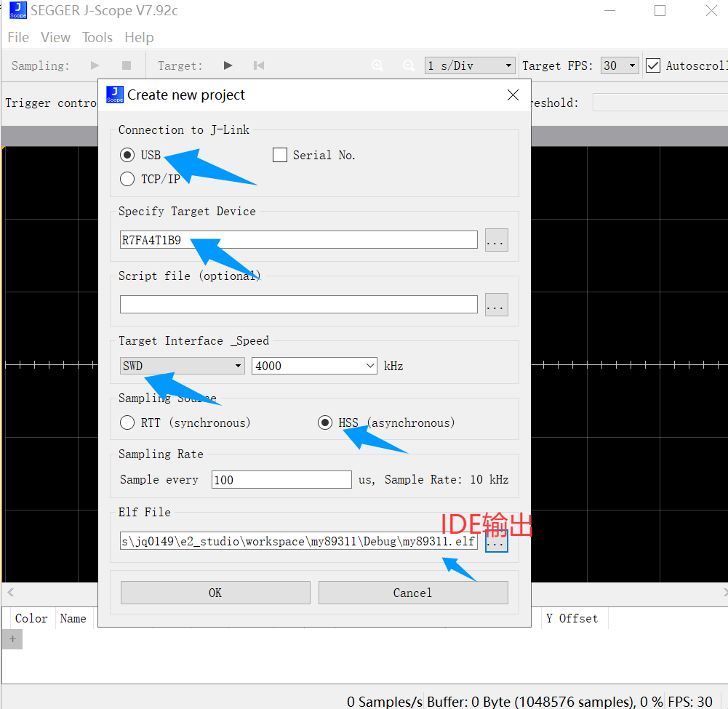
Task: Minimize the J-Scope main window
Action: (609, 11)
